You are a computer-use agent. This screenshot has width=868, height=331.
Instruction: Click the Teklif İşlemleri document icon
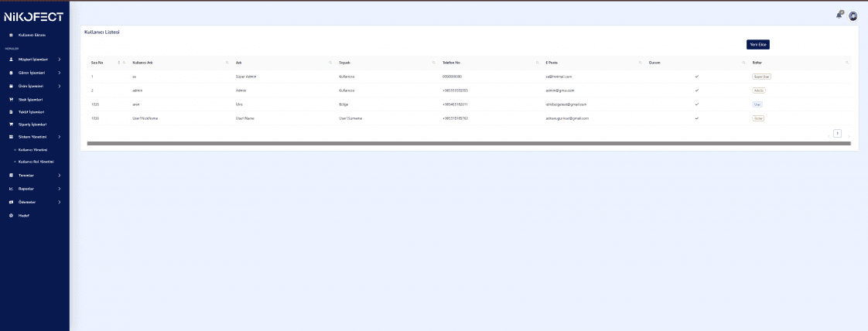[x=11, y=112]
